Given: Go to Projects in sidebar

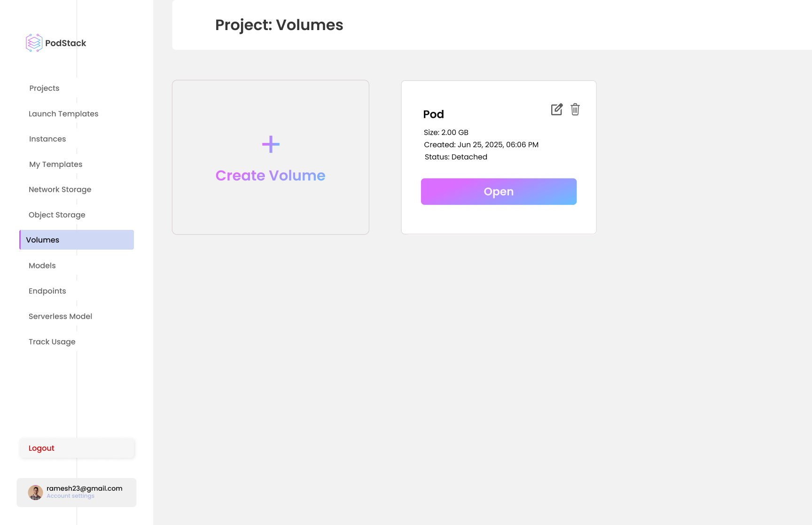Looking at the screenshot, I should (44, 88).
